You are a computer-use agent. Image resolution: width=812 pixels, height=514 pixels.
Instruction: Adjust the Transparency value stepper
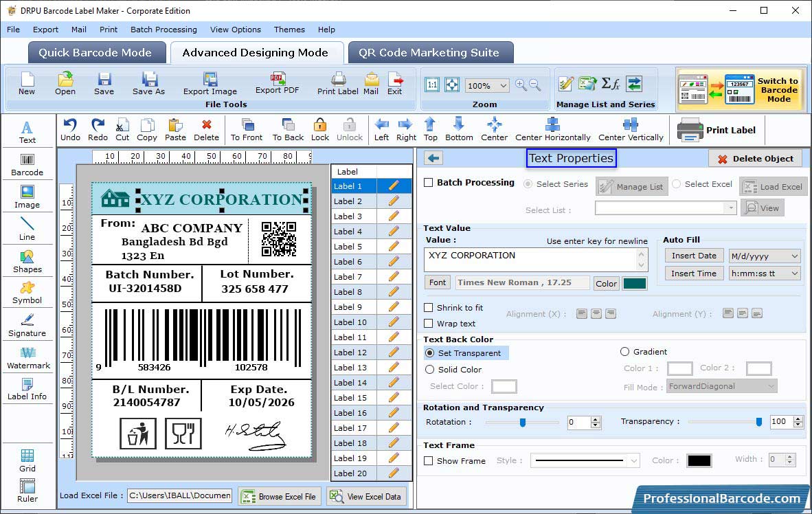click(798, 422)
